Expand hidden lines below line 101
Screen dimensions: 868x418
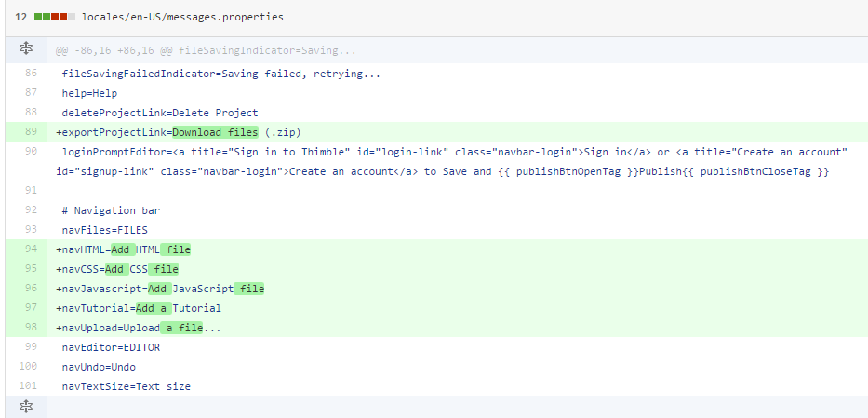pos(26,407)
